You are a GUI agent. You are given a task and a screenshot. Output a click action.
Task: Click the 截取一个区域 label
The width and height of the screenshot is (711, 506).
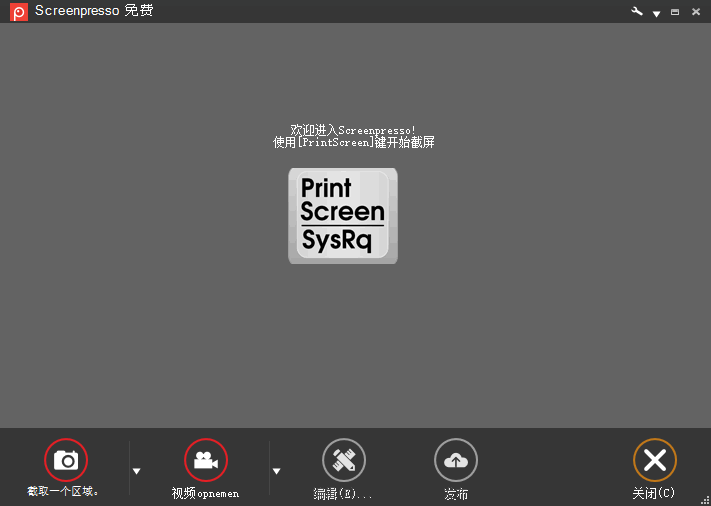pyautogui.click(x=63, y=491)
